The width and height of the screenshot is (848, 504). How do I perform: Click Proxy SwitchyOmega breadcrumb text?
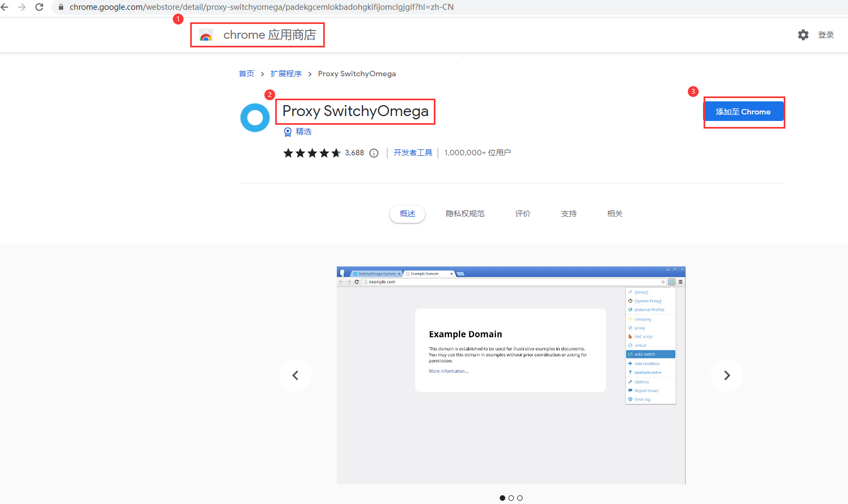[x=357, y=74]
